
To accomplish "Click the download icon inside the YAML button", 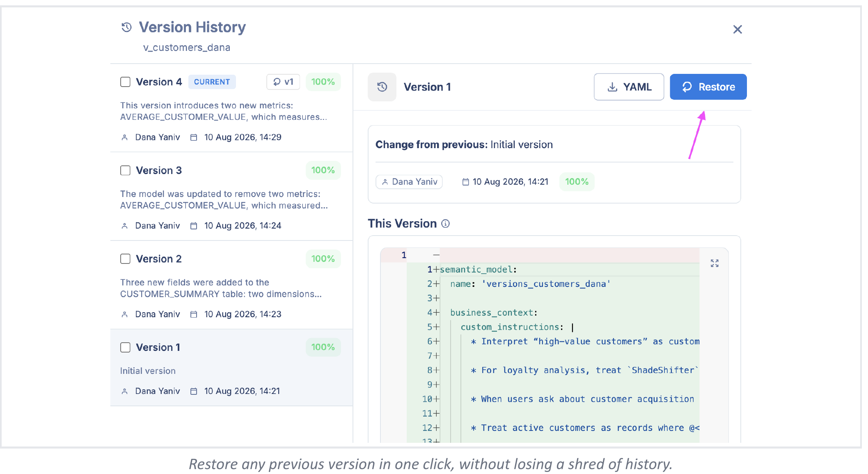I will [612, 87].
